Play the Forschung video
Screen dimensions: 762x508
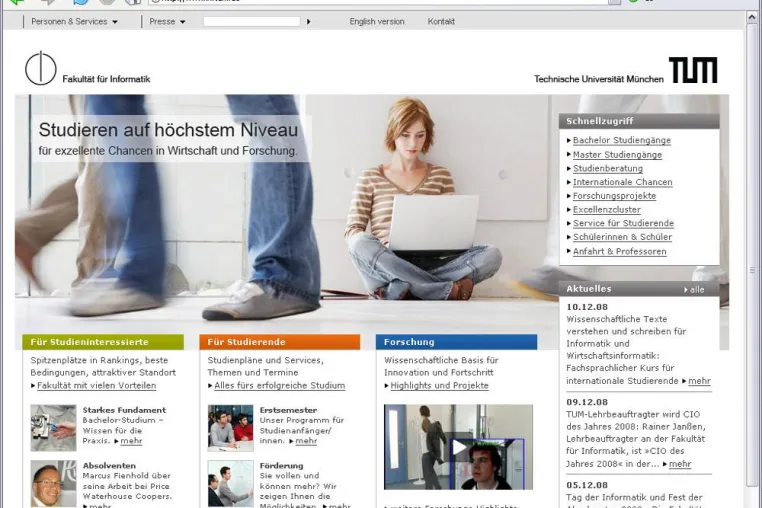point(458,447)
